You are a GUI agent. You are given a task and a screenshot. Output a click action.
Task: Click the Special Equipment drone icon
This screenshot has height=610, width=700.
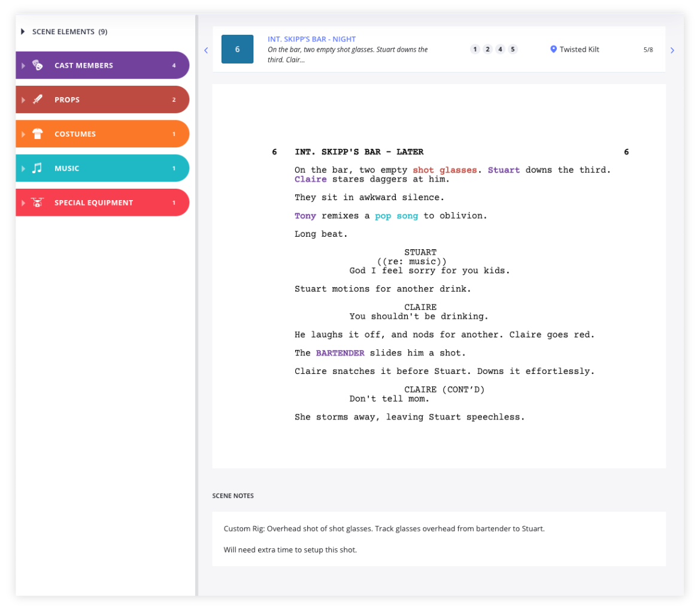click(x=37, y=203)
